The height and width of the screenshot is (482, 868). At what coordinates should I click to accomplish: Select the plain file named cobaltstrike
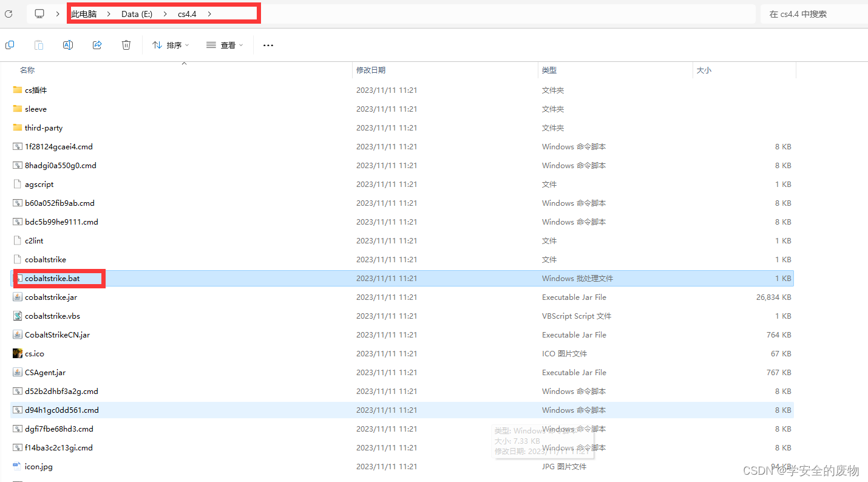46,259
